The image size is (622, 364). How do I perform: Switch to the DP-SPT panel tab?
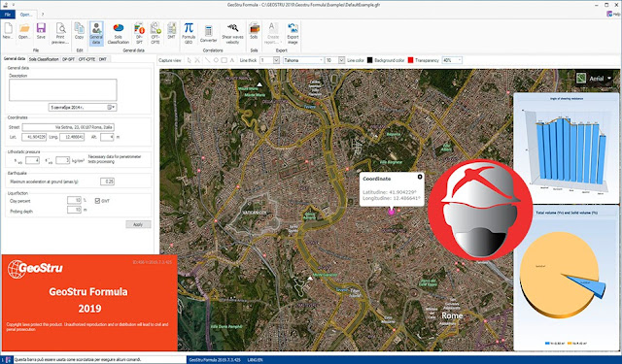tap(68, 59)
